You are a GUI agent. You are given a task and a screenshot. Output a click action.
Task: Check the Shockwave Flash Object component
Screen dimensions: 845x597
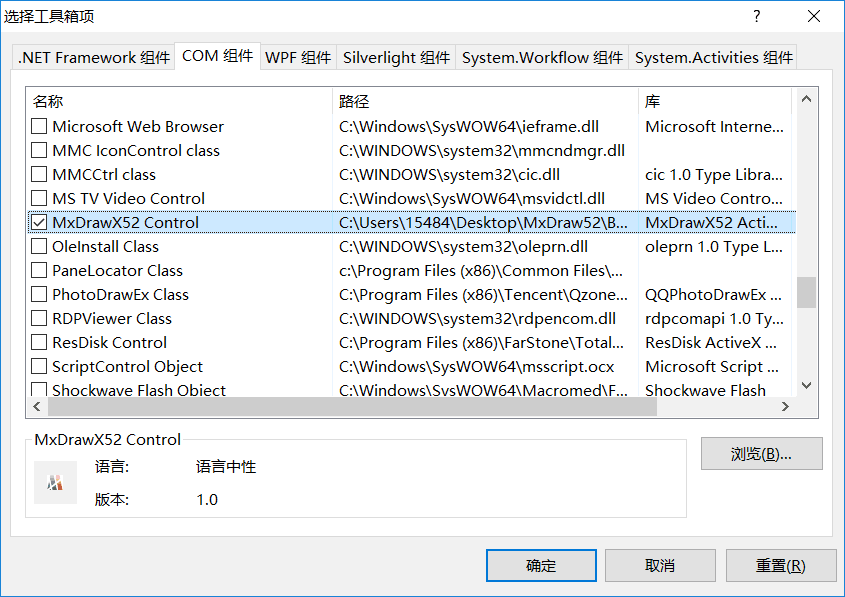(x=39, y=390)
